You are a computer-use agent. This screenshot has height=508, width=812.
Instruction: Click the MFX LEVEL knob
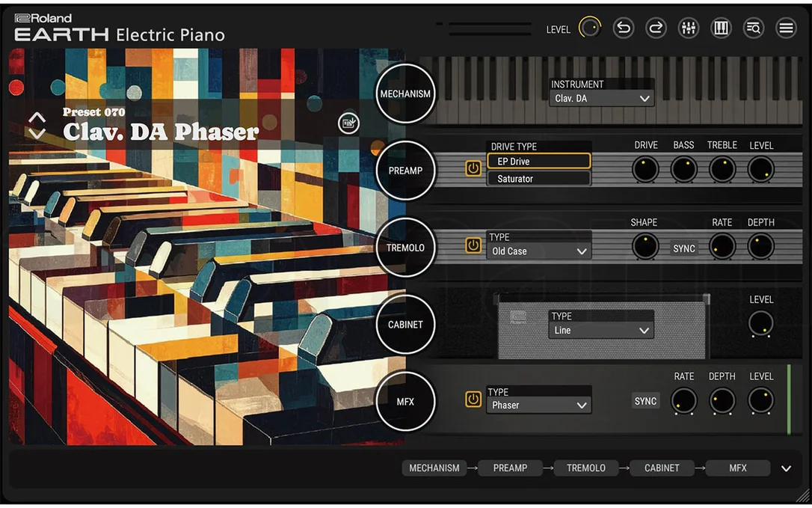pyautogui.click(x=760, y=401)
